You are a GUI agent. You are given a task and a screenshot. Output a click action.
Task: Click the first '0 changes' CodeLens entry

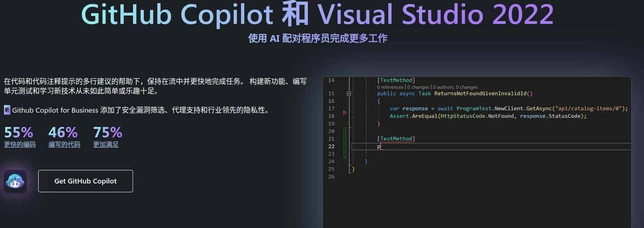(x=419, y=87)
